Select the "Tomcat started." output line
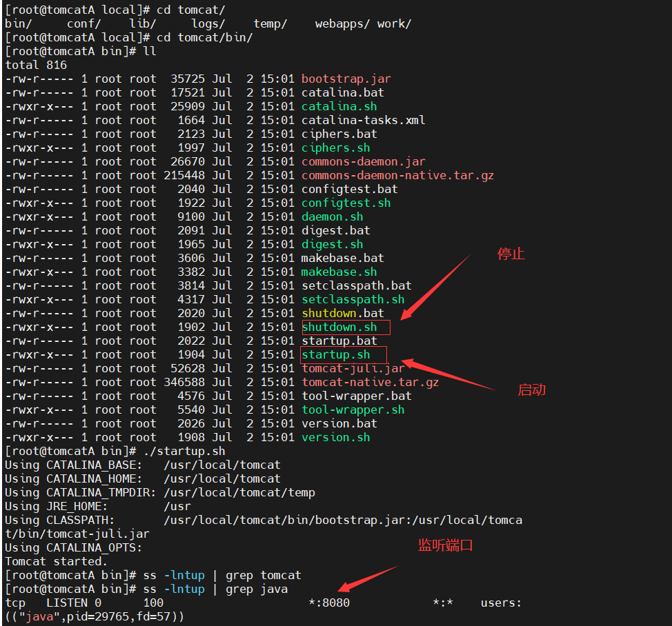This screenshot has height=626, width=672. [x=56, y=561]
